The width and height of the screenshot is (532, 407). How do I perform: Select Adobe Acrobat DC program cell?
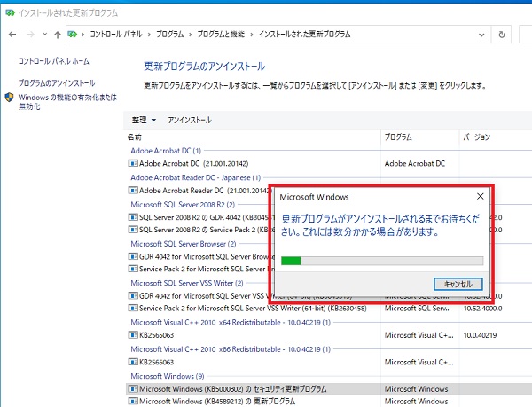[x=415, y=163]
